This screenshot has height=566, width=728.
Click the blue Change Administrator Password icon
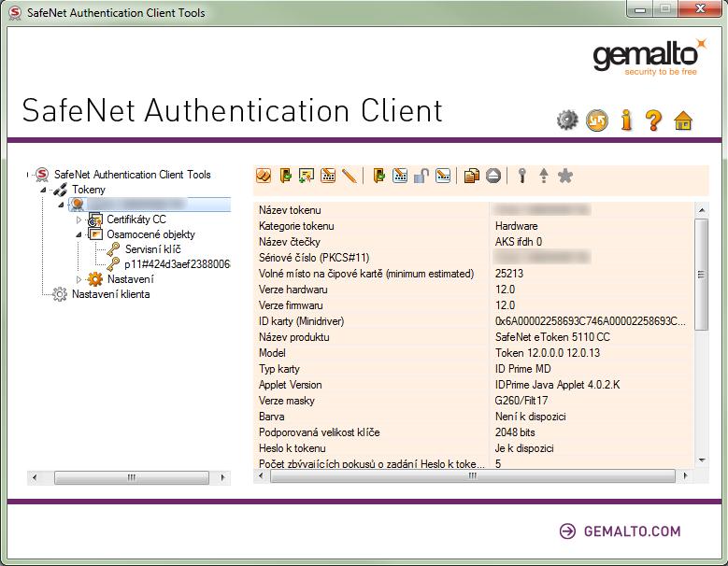point(400,176)
